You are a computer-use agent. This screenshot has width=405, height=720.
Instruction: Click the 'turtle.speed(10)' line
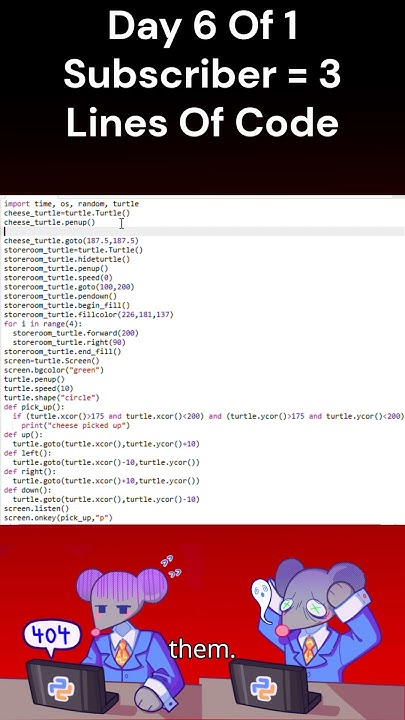coord(38,388)
